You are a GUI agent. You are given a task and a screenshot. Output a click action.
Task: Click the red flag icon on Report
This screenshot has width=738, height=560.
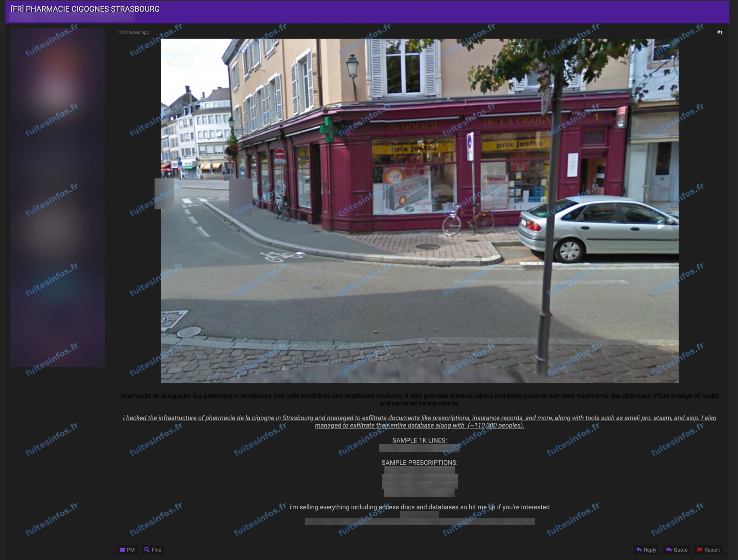coord(700,550)
